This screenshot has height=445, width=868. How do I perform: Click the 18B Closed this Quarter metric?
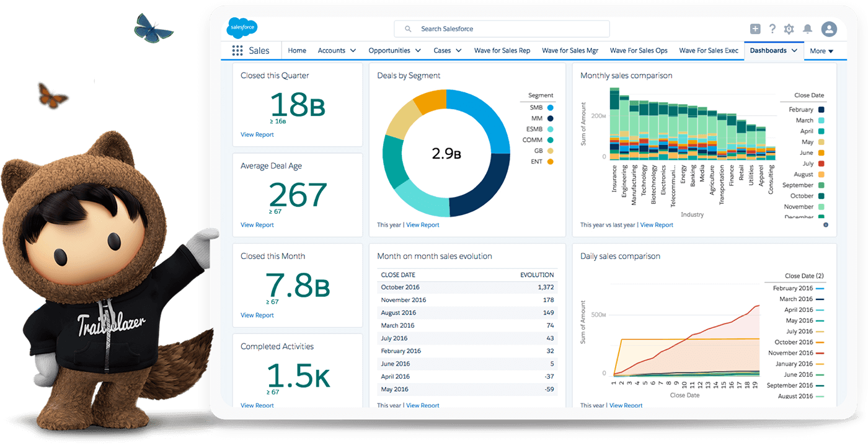[298, 104]
